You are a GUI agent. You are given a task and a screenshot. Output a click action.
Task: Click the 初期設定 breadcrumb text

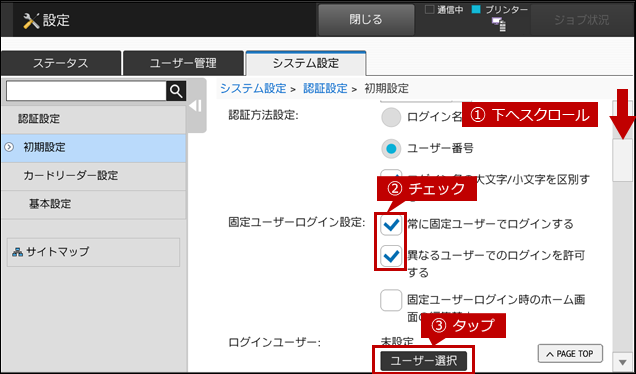(387, 88)
